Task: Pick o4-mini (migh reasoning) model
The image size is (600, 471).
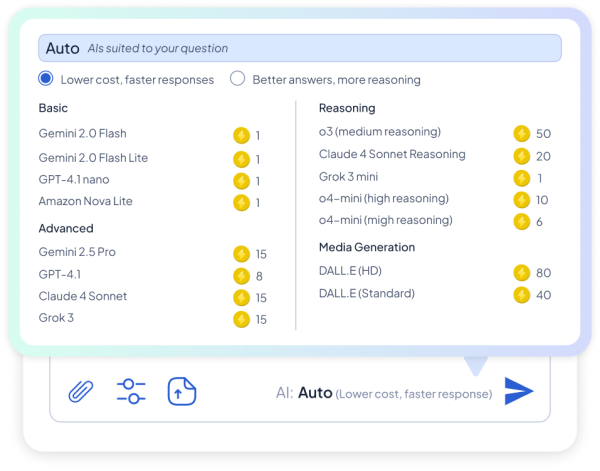Action: pyautogui.click(x=386, y=220)
